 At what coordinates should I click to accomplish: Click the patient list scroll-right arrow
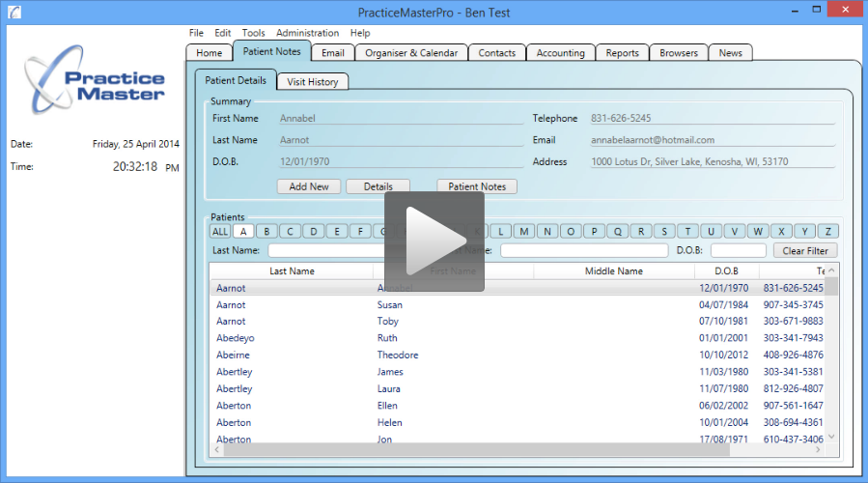[x=818, y=450]
